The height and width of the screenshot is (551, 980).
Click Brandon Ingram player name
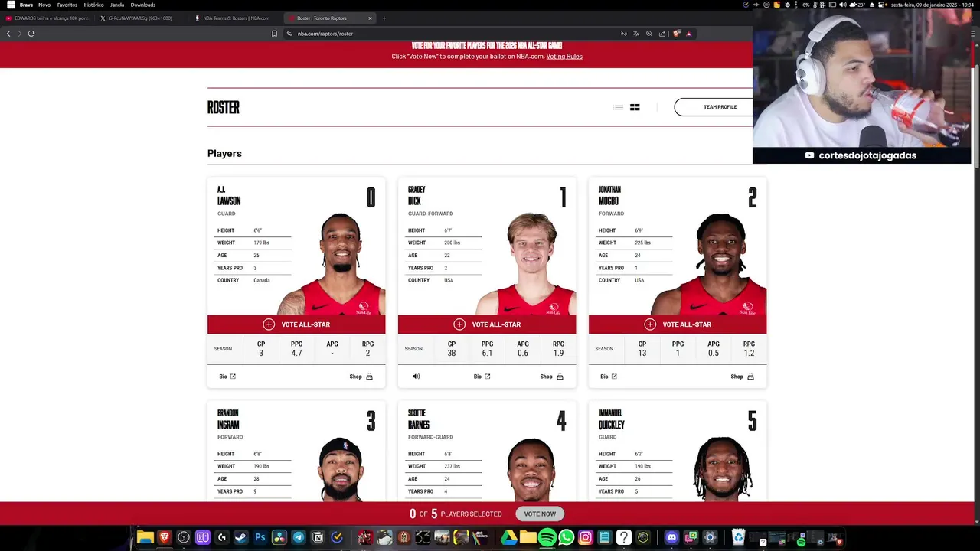[x=228, y=419]
